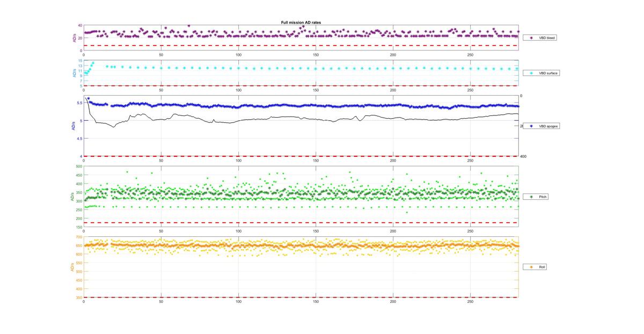The height and width of the screenshot is (334, 644).
Task: Click the AD/s y-axis label of cyan plot
Action: (74, 73)
